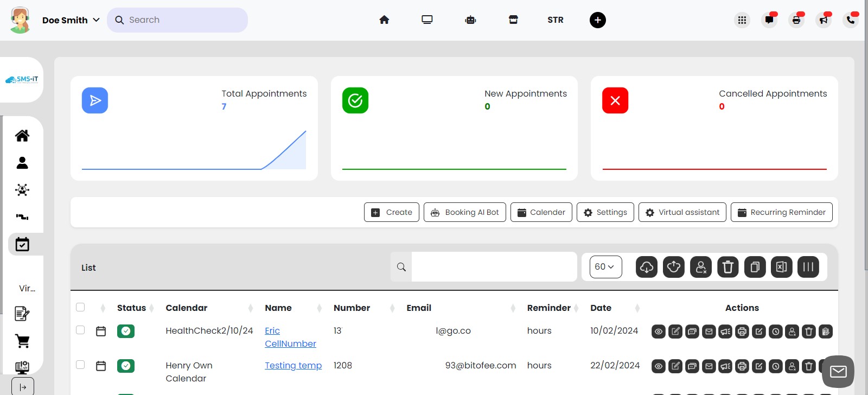This screenshot has width=868, height=395.
Task: Open the calendar icon in the left sidebar
Action: tap(22, 244)
